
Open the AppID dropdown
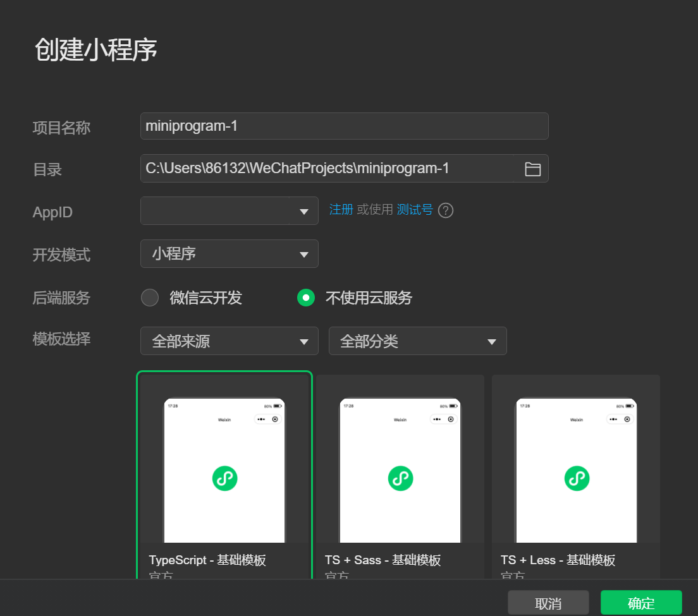click(x=230, y=211)
